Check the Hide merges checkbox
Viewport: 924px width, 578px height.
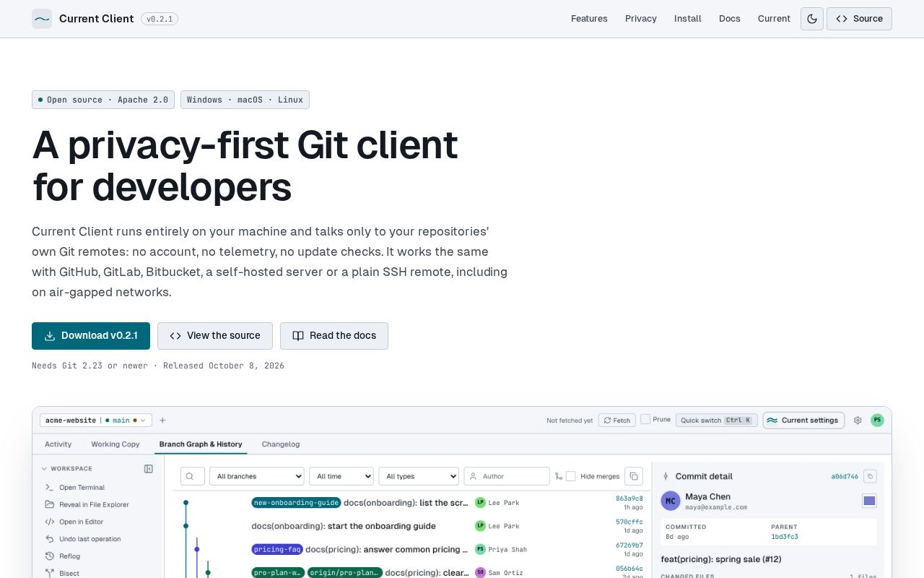tap(570, 476)
